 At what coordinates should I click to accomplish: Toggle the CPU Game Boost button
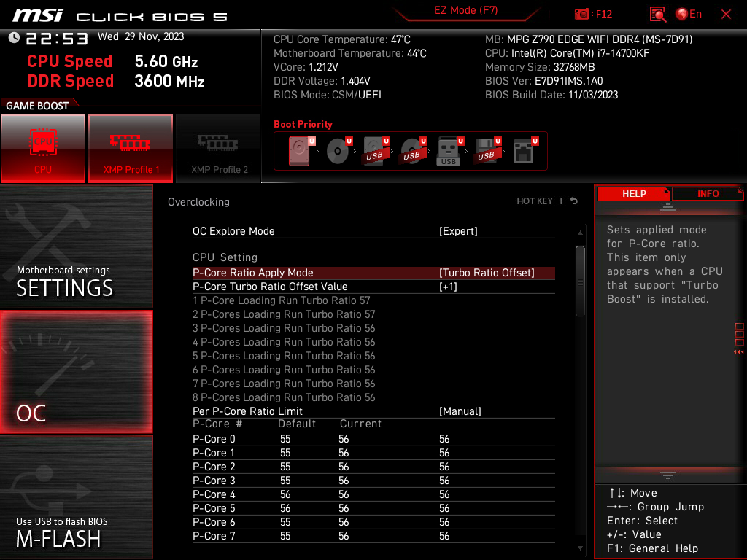point(43,149)
